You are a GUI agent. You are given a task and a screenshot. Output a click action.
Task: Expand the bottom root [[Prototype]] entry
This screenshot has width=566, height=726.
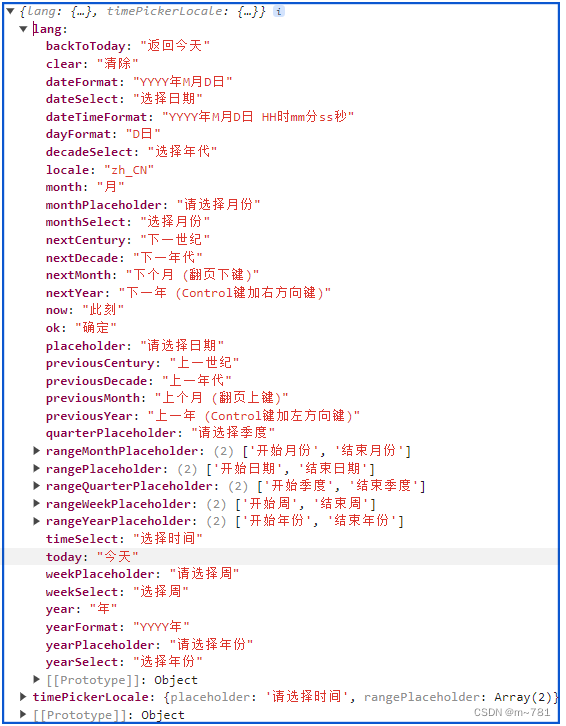pyautogui.click(x=23, y=714)
